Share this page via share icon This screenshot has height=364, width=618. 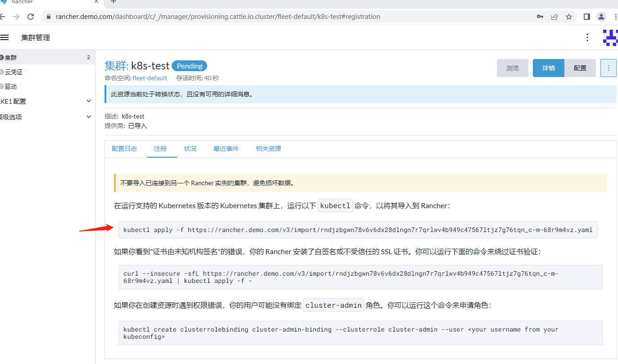pos(554,17)
